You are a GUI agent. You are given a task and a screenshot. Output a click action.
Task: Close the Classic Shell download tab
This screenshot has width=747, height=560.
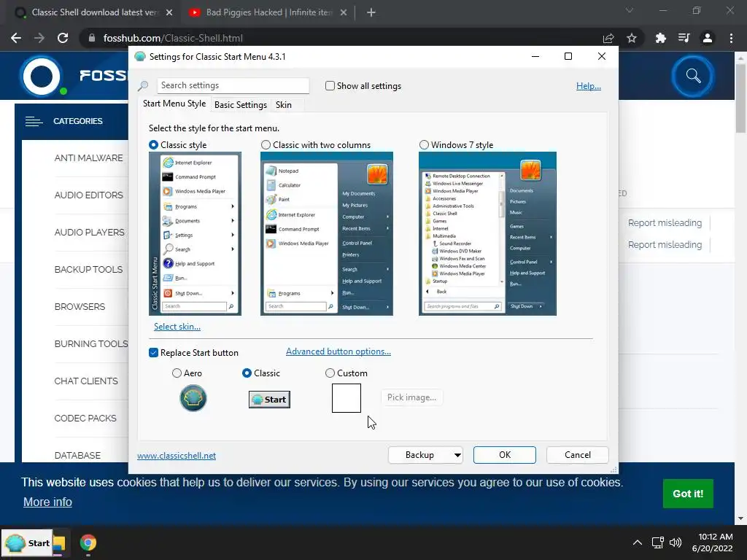(169, 12)
